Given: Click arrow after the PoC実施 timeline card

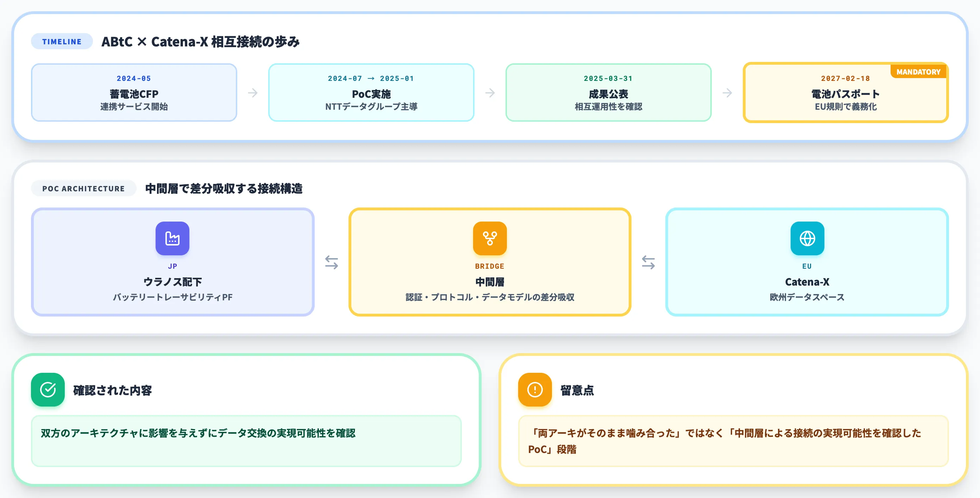Looking at the screenshot, I should [490, 93].
